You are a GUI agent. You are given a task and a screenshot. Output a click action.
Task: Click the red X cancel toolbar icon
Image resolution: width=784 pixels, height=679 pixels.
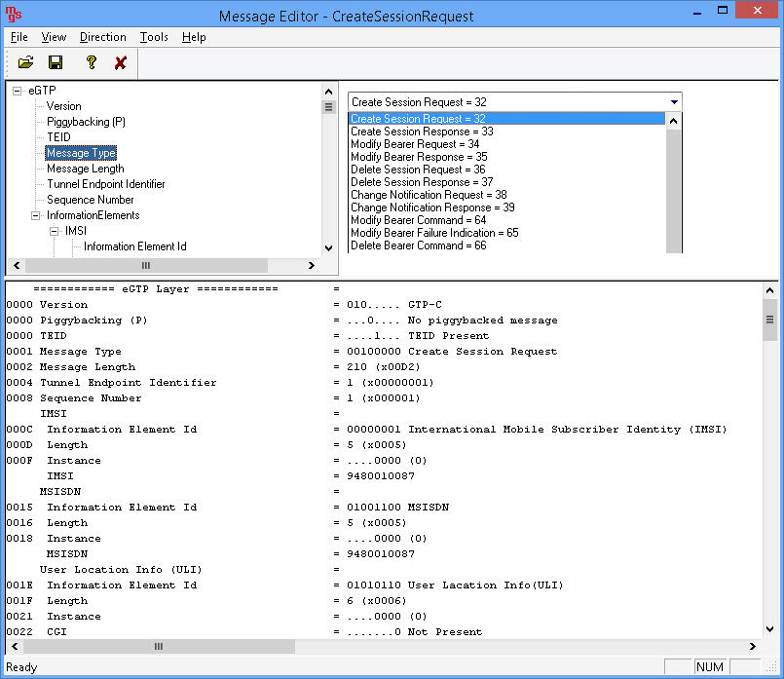pos(120,61)
